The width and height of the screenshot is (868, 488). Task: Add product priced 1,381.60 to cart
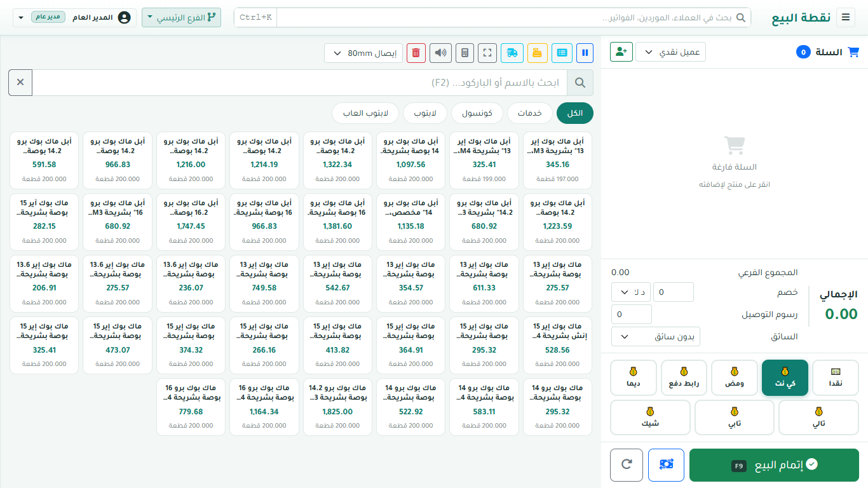click(x=337, y=222)
